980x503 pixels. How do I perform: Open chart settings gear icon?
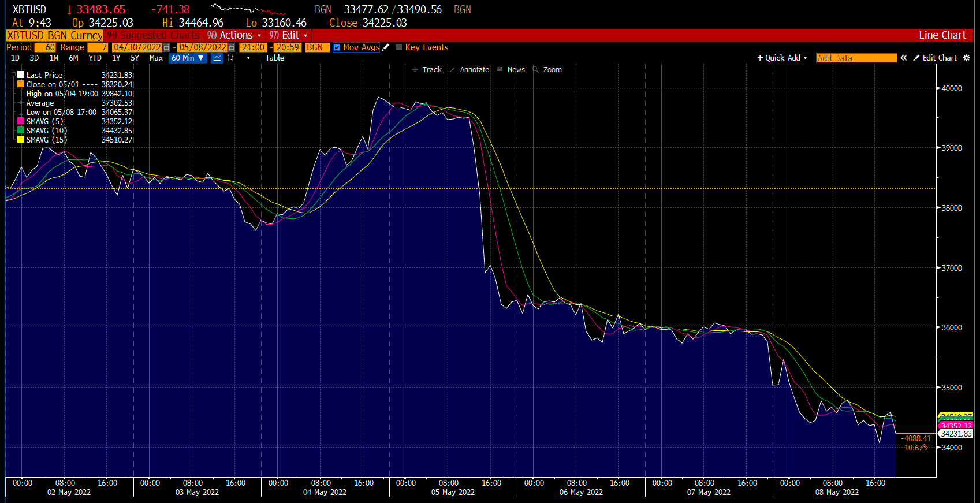click(967, 58)
